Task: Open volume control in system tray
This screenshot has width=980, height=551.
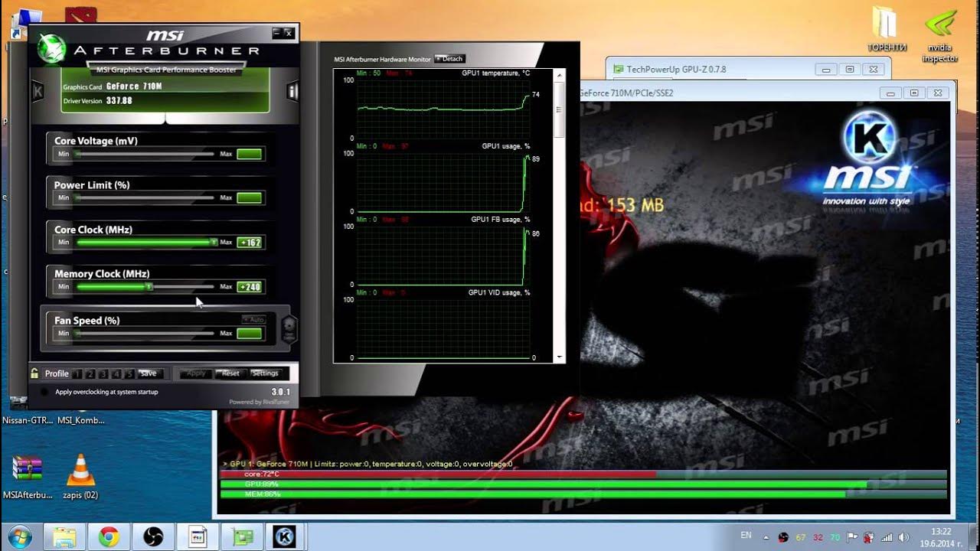Action: [903, 537]
